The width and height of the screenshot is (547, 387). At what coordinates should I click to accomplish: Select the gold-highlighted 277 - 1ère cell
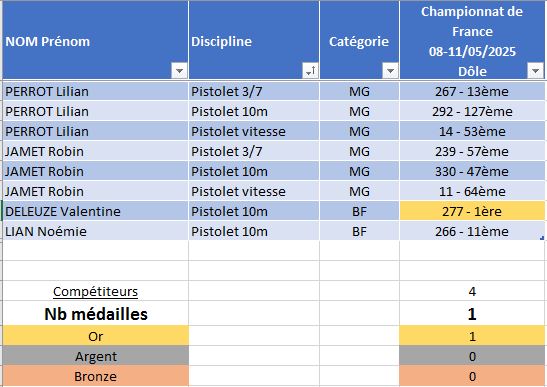(472, 211)
